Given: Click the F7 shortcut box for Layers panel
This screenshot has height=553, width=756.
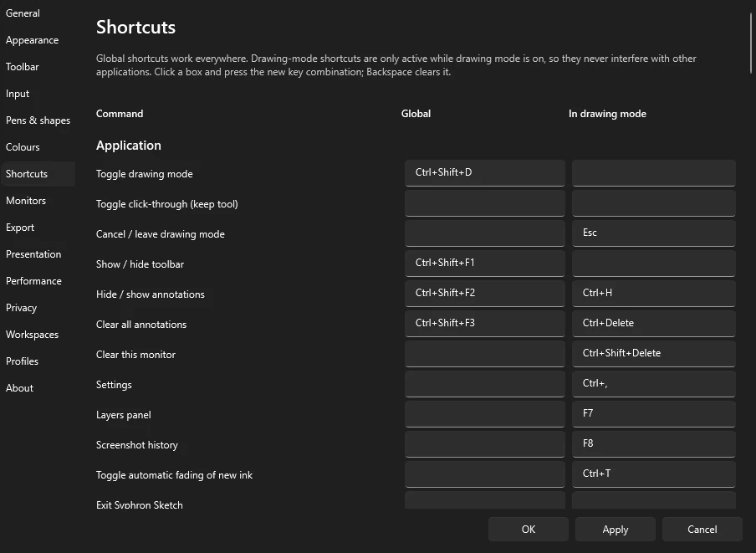Looking at the screenshot, I should [654, 414].
